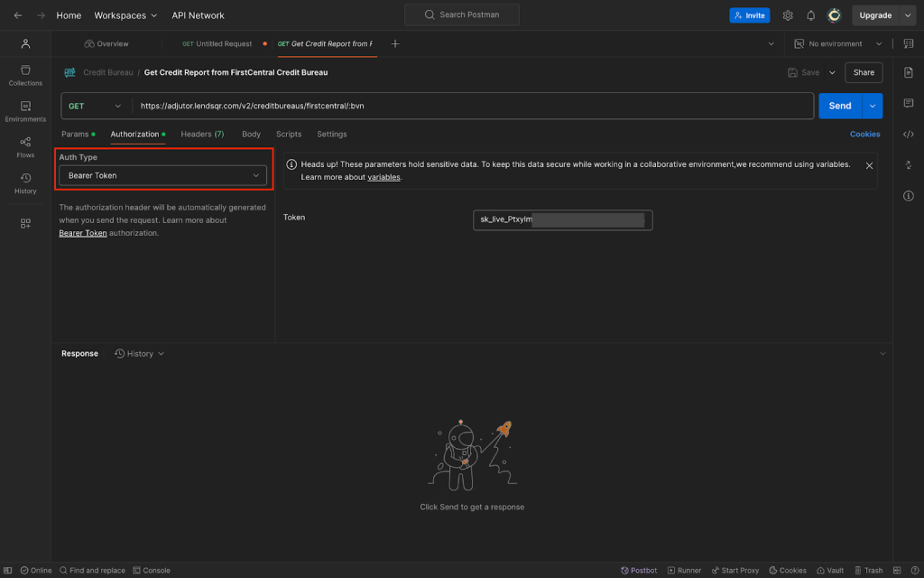Open the Vault in the status bar
The image size is (924, 578).
click(830, 571)
